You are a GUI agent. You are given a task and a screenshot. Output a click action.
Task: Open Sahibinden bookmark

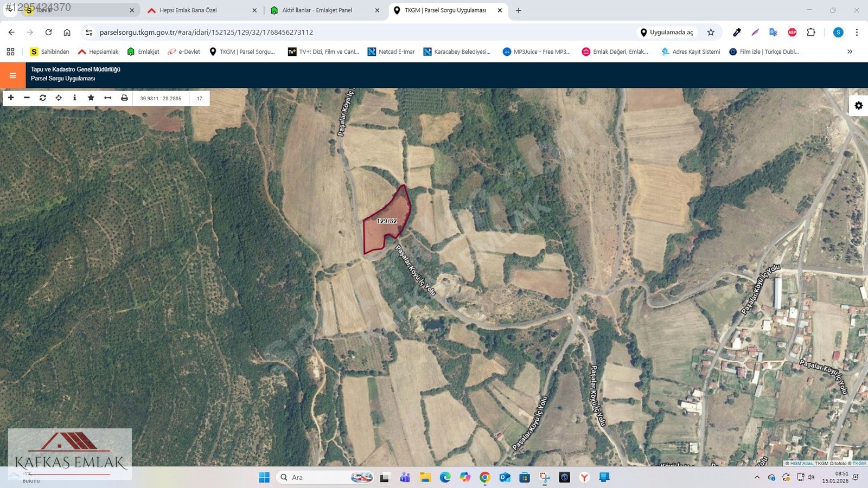[x=49, y=52]
